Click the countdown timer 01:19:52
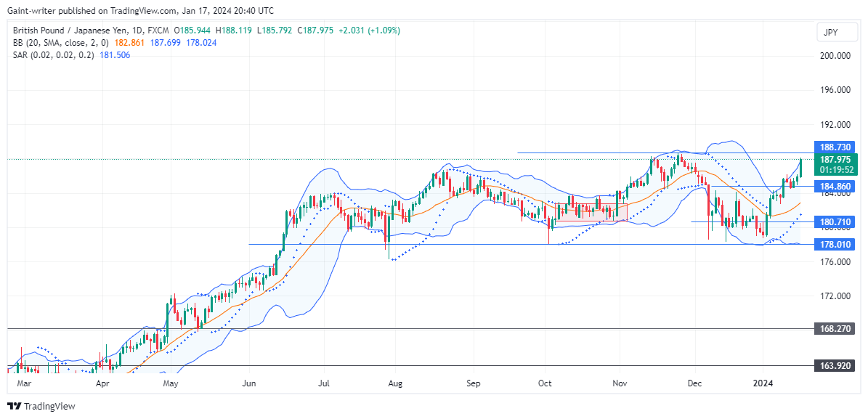Image resolution: width=868 pixels, height=419 pixels. (x=836, y=171)
